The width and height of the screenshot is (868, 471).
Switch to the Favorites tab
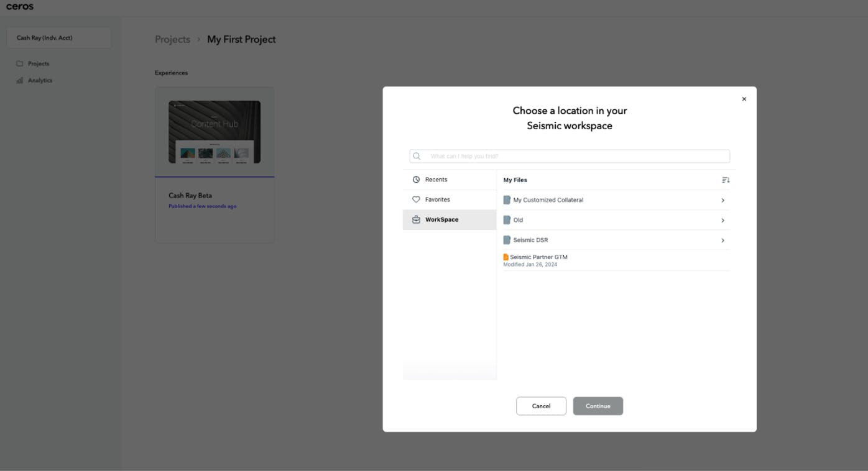click(438, 199)
